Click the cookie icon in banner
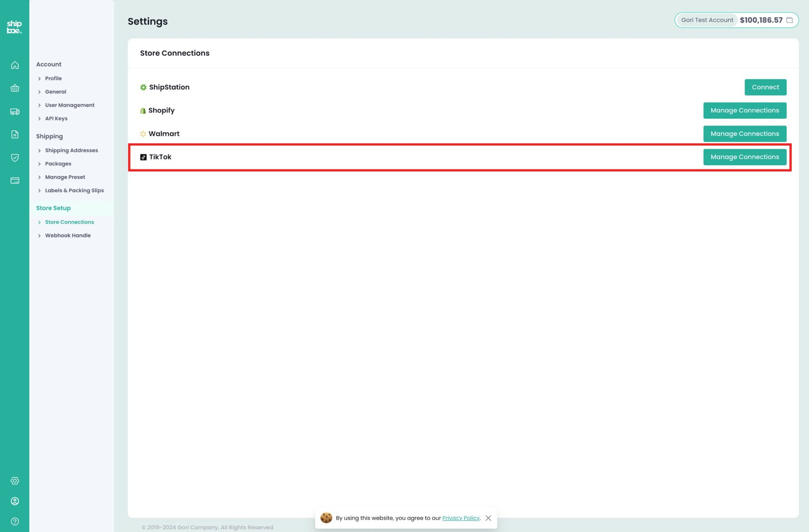 click(x=326, y=518)
